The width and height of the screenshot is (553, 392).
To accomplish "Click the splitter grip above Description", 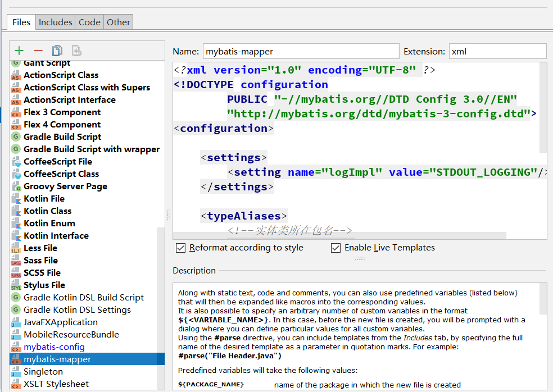I will pos(360,258).
